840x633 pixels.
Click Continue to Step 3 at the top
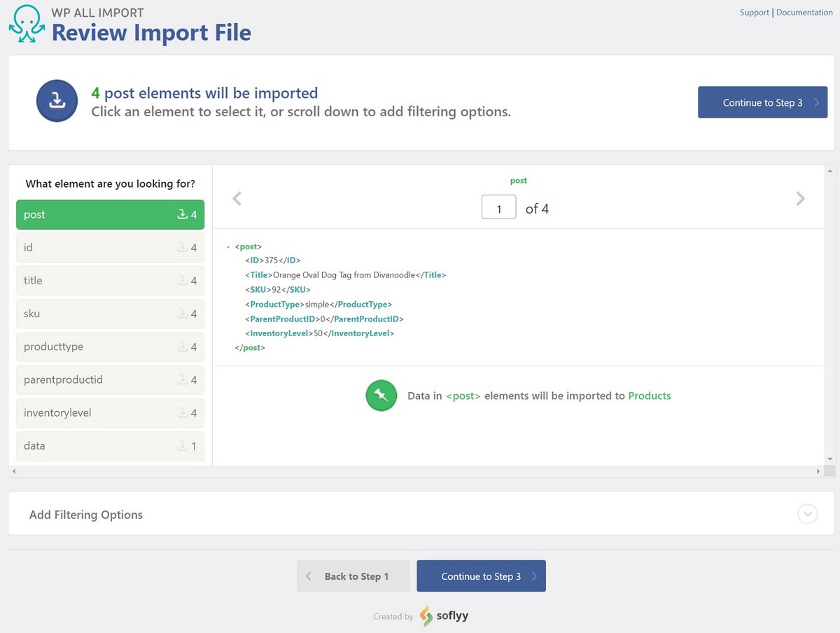[762, 102]
